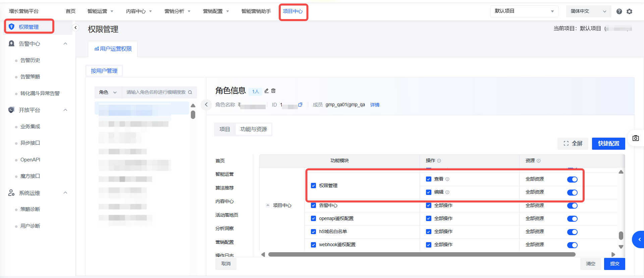Copy the role ID using copy icon
644x278 pixels.
point(300,105)
